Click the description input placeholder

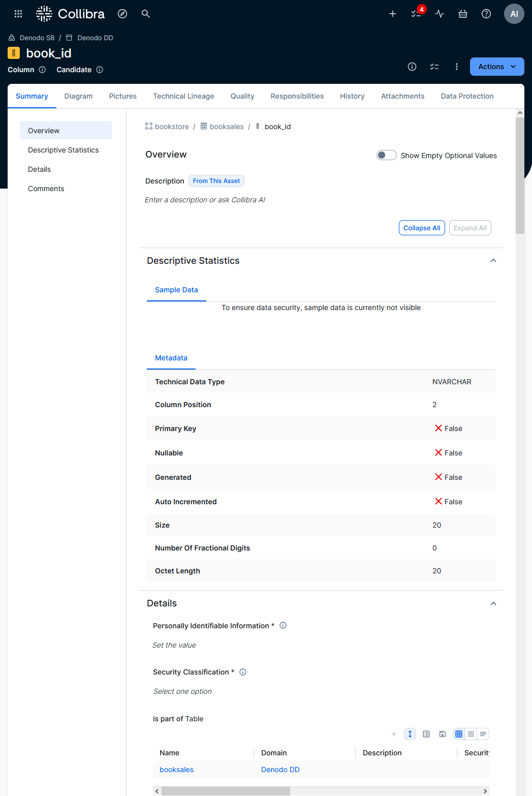(205, 200)
